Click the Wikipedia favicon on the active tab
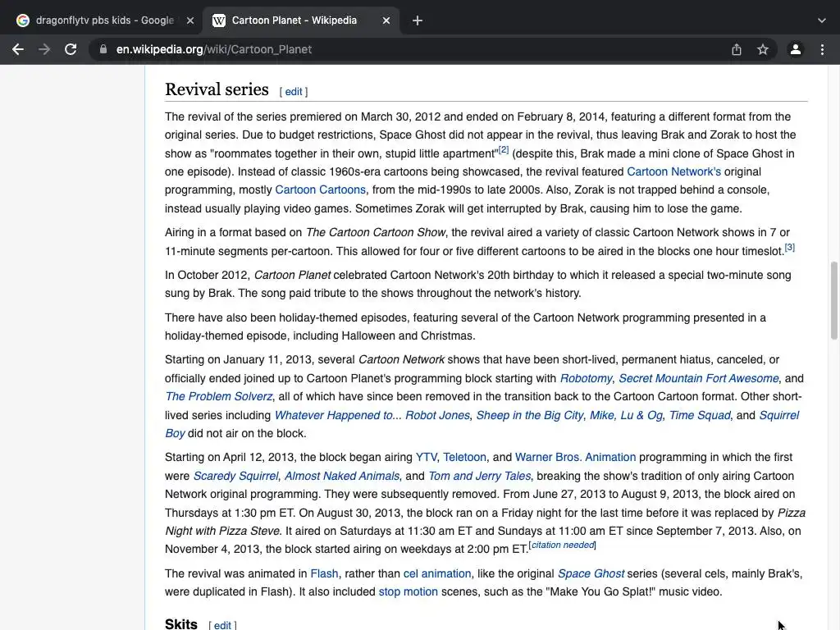Image resolution: width=840 pixels, height=630 pixels. click(218, 21)
